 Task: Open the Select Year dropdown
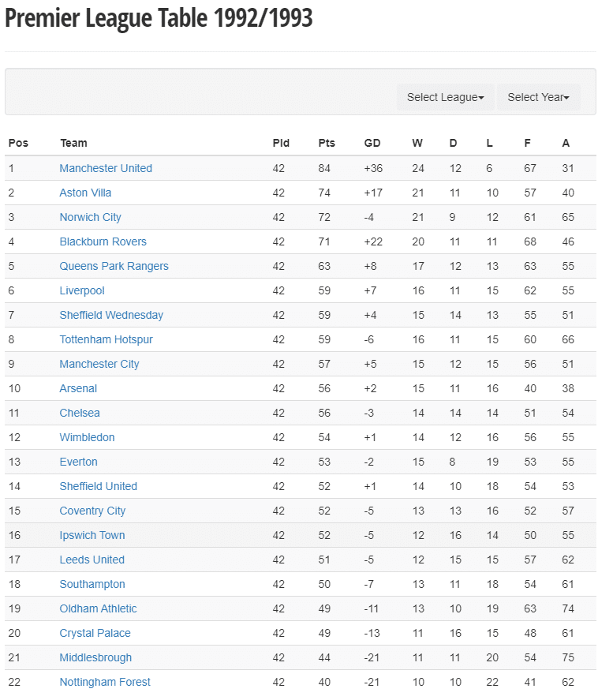point(538,97)
